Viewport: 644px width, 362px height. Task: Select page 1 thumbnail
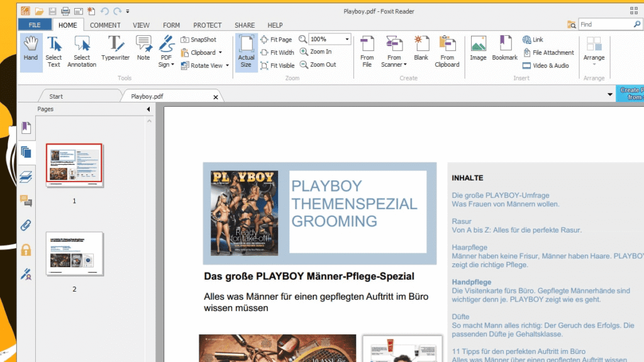tap(74, 165)
